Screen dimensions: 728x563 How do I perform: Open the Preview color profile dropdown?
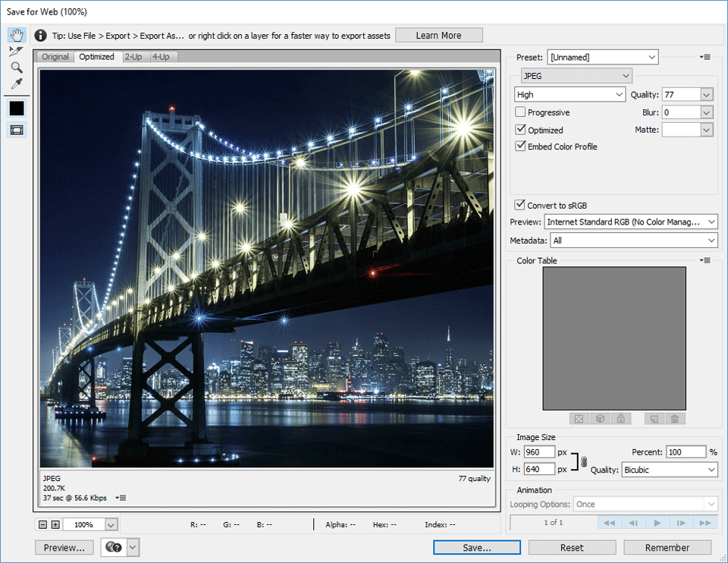coord(631,222)
